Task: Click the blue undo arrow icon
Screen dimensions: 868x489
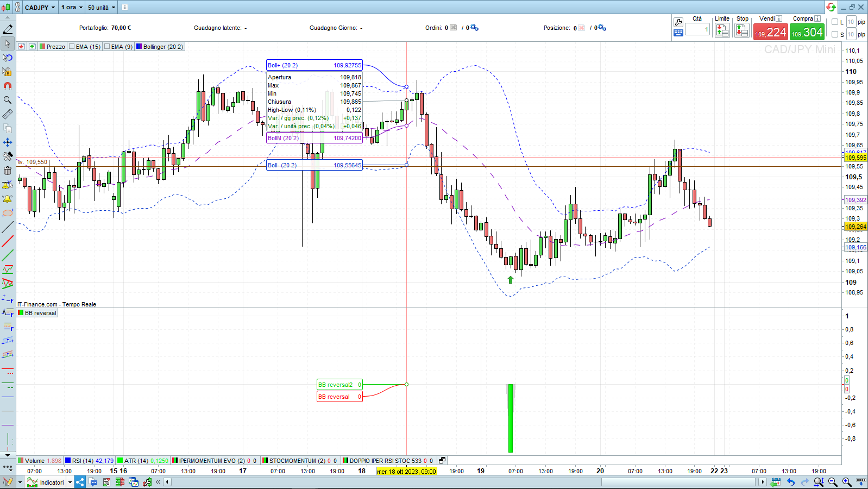Action: 791,482
